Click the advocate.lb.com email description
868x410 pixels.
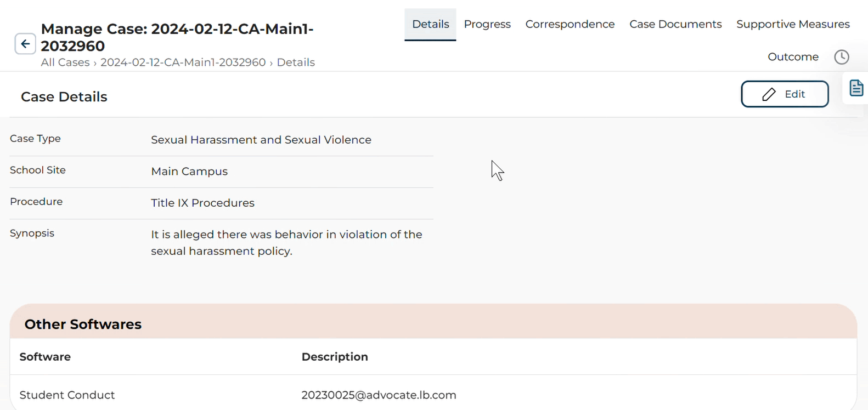click(379, 395)
